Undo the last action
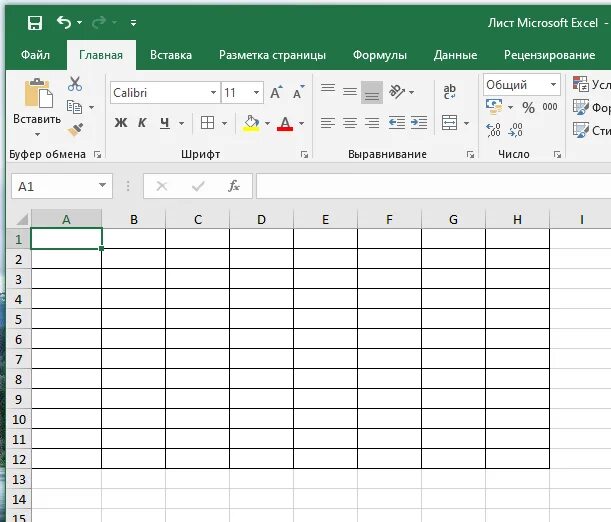 [x=64, y=22]
